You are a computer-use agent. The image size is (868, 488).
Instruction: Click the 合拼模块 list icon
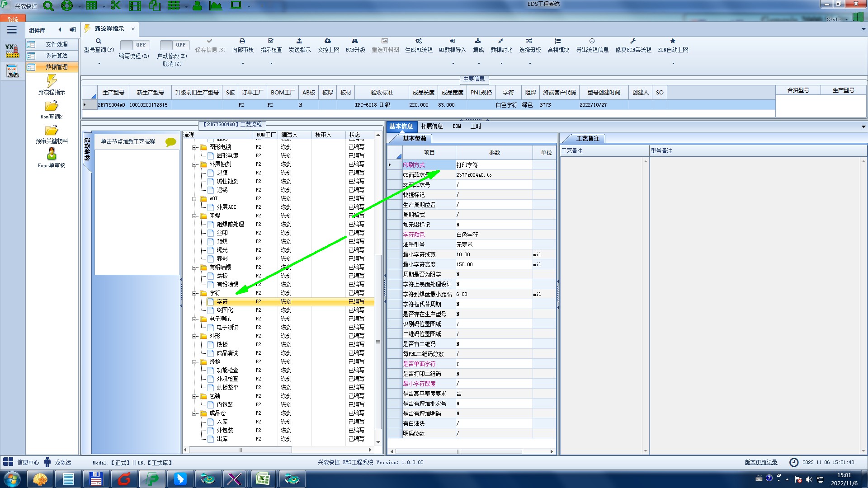(x=558, y=41)
